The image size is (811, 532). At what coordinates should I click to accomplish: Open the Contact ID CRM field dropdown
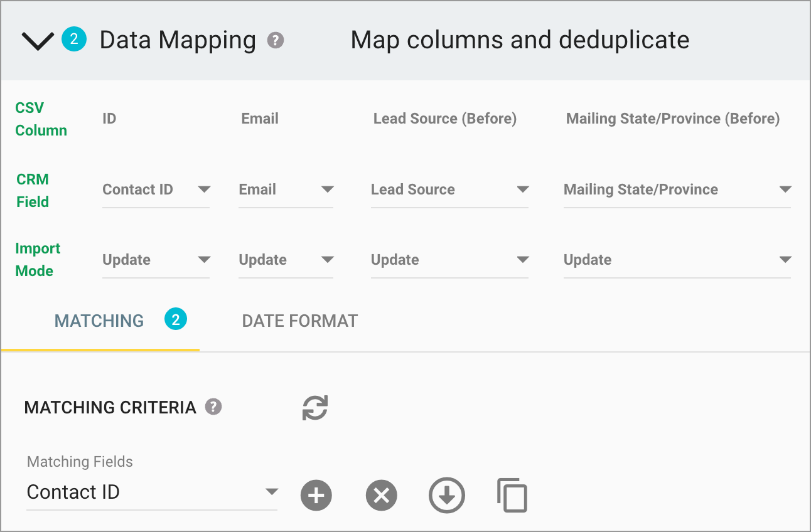203,189
